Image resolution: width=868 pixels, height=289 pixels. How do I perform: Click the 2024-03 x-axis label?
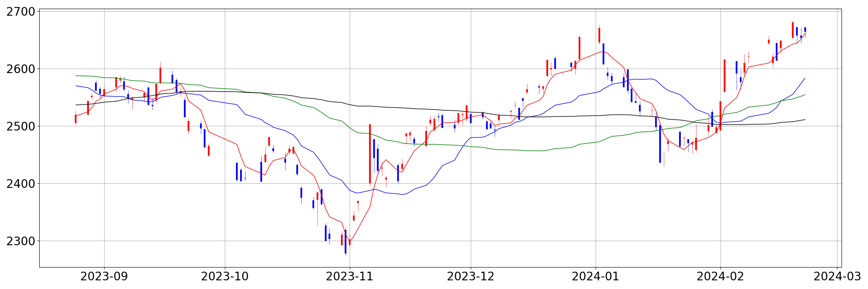837,276
